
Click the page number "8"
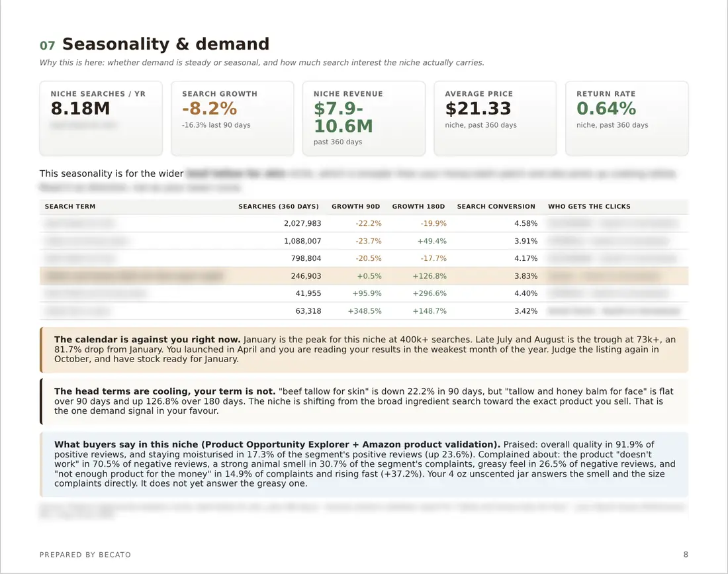tap(686, 555)
